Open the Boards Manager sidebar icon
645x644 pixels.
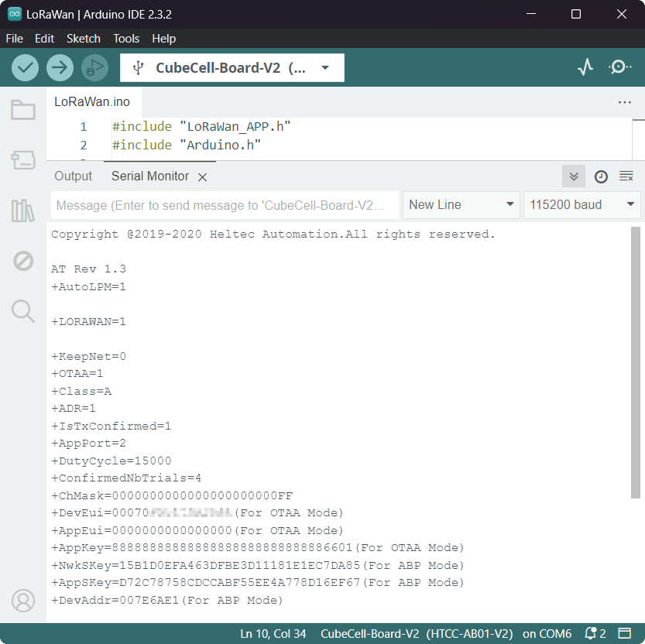(x=22, y=160)
